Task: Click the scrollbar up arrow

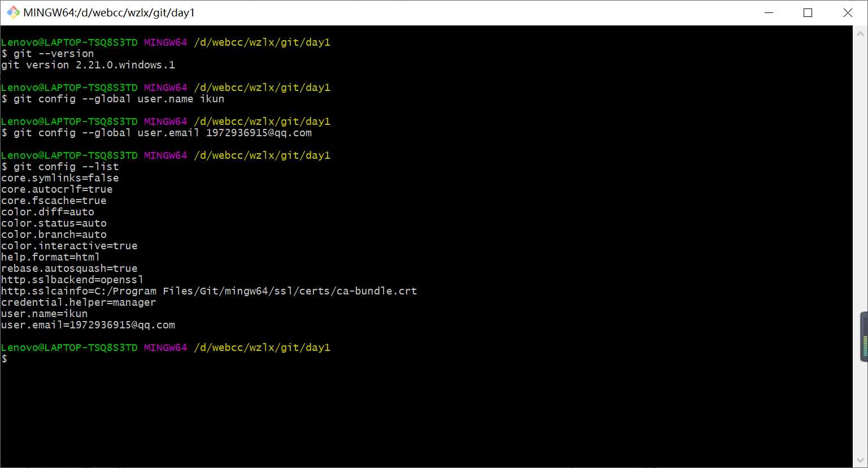Action: pos(860,33)
